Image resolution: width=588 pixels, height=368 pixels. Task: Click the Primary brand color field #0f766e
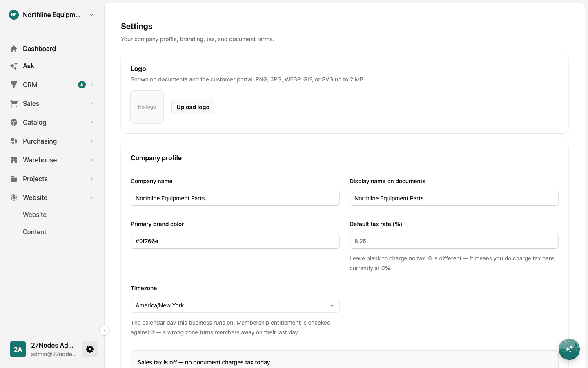click(x=235, y=241)
